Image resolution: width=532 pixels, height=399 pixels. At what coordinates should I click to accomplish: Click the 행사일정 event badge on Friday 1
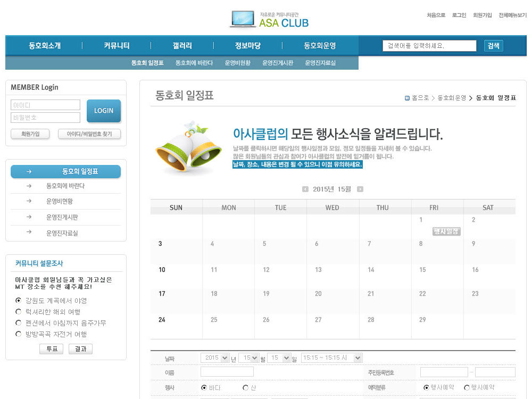[x=446, y=231]
